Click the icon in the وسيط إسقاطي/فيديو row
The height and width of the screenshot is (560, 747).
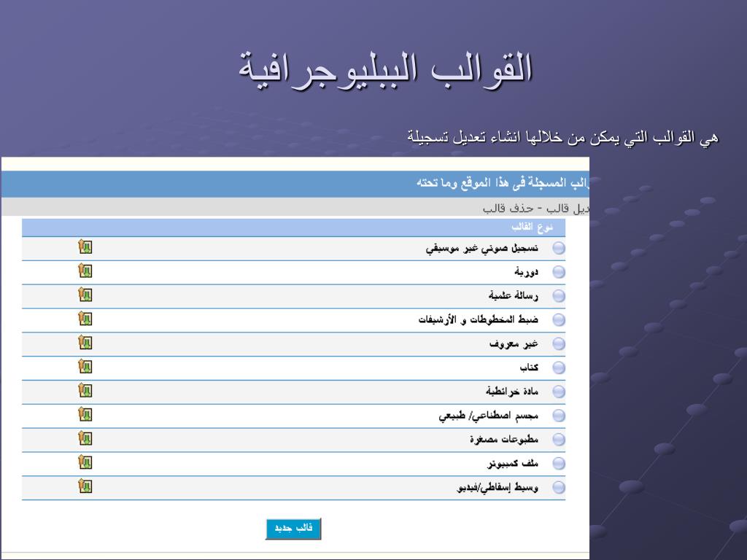85,486
